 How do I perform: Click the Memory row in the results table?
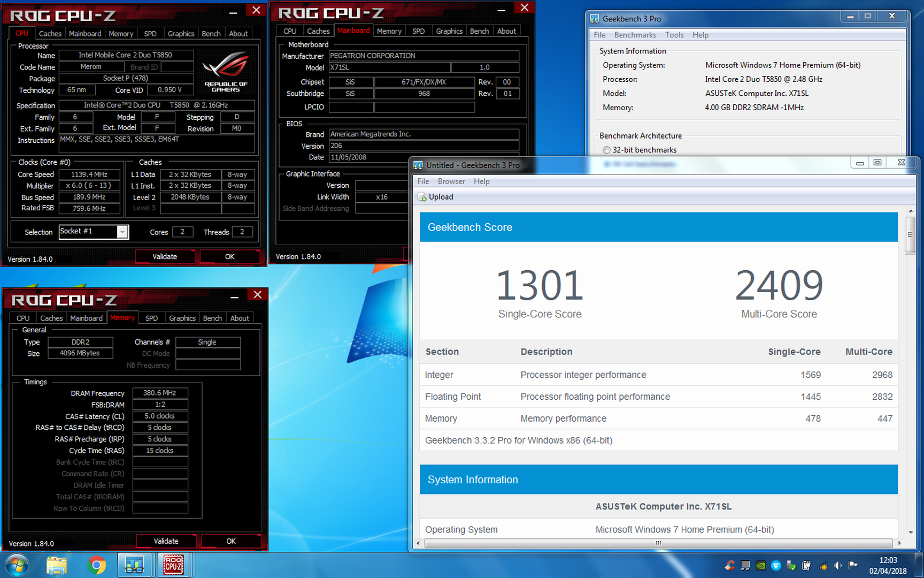pos(659,419)
